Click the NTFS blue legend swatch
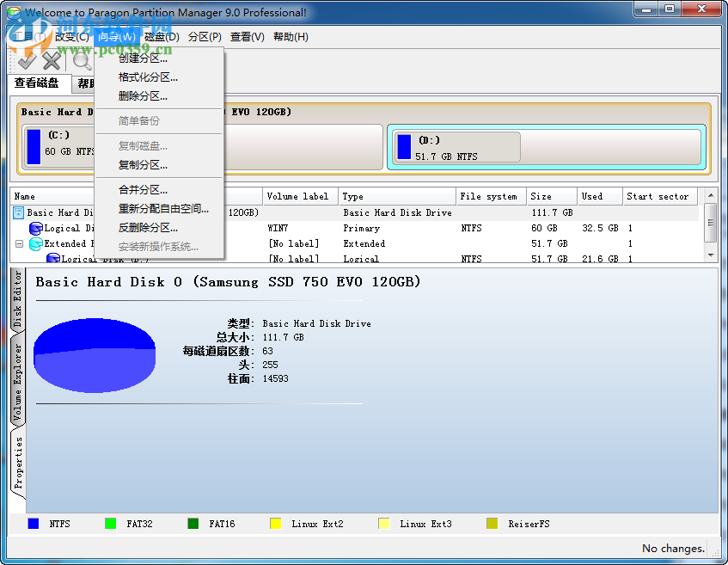This screenshot has width=728, height=565. point(34,524)
